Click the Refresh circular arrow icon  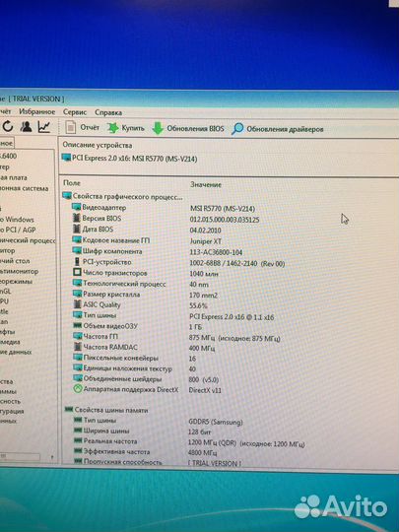coord(8,127)
